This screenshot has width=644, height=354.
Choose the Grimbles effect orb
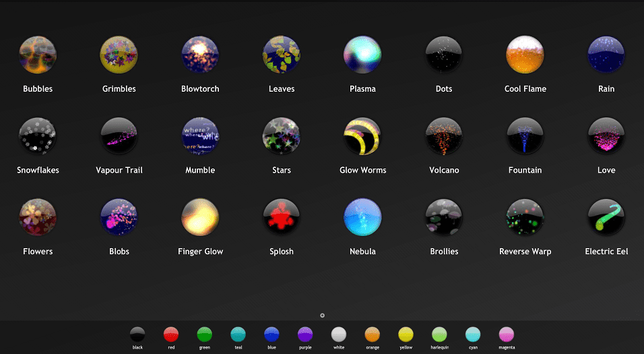pos(119,55)
